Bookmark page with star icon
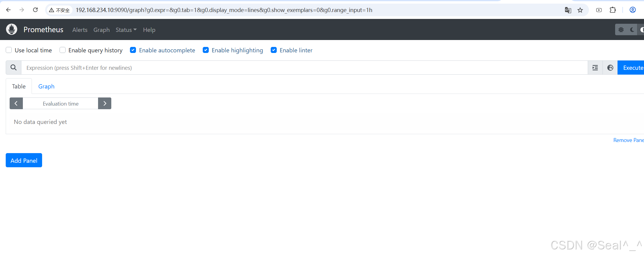This screenshot has width=644, height=256. (580, 10)
